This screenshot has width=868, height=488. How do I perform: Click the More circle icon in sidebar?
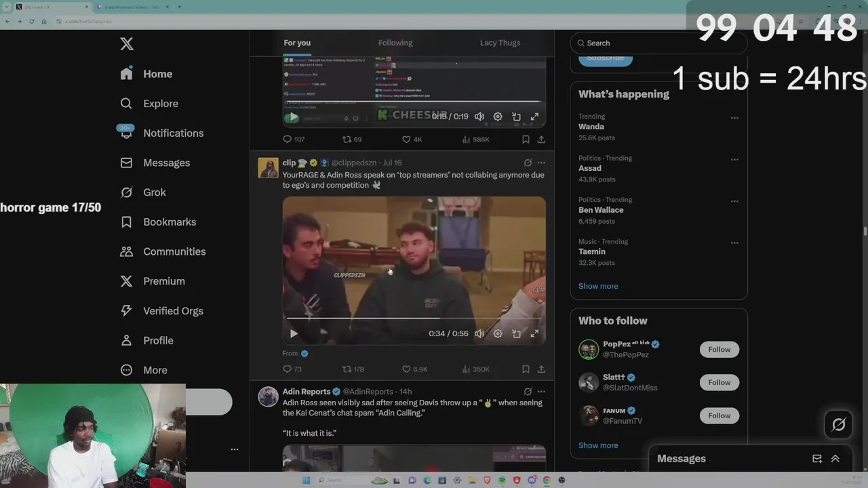click(x=126, y=370)
